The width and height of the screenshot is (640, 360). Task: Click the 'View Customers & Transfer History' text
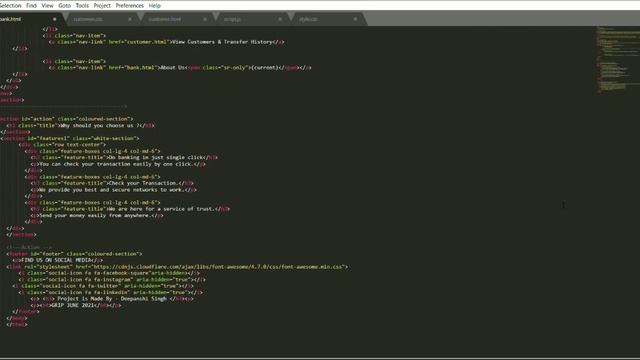point(222,42)
